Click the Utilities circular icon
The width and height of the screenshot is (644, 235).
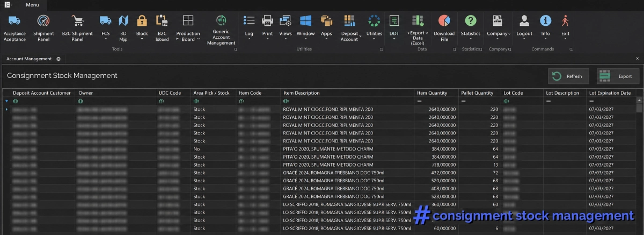[374, 20]
